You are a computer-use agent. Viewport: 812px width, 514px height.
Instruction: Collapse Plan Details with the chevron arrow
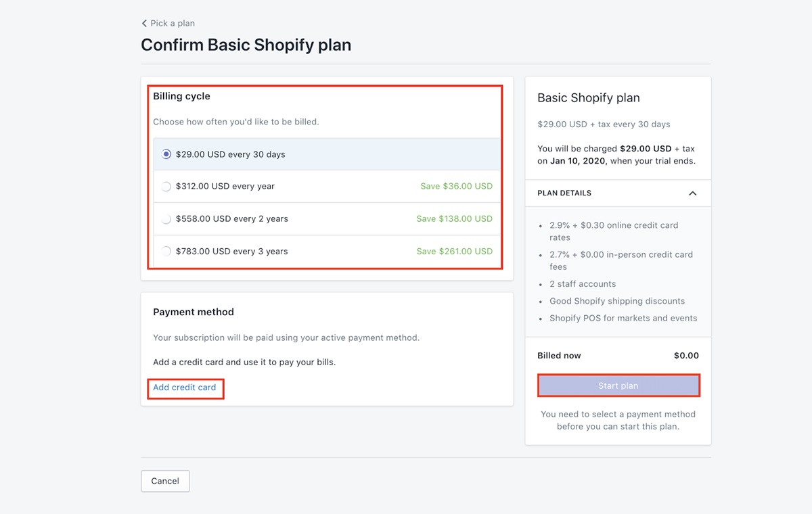tap(692, 193)
